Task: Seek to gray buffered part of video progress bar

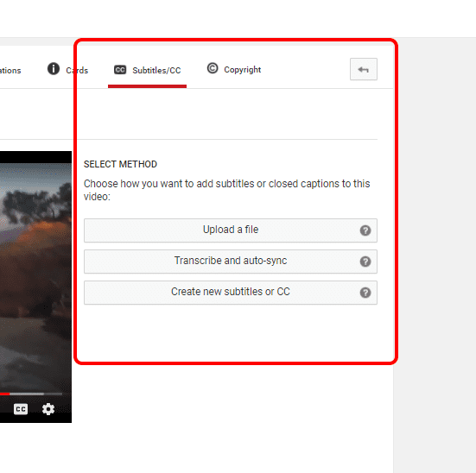Action: coord(27,394)
